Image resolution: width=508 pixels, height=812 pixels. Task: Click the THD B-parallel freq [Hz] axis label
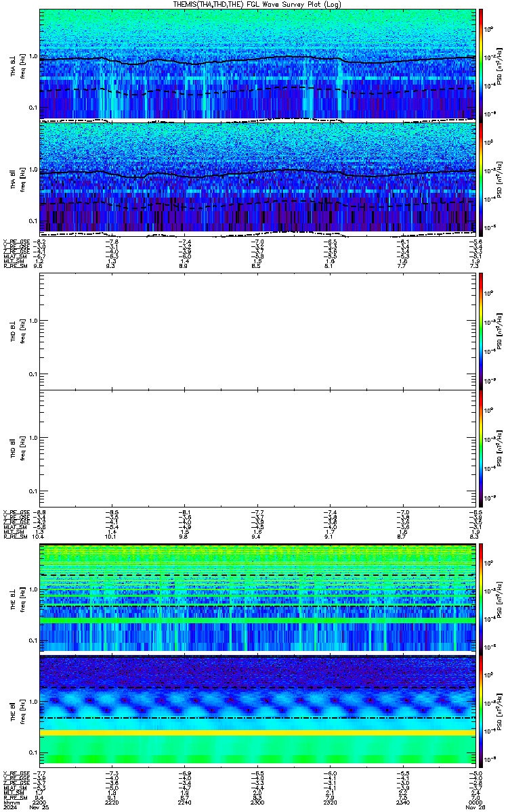(22, 448)
